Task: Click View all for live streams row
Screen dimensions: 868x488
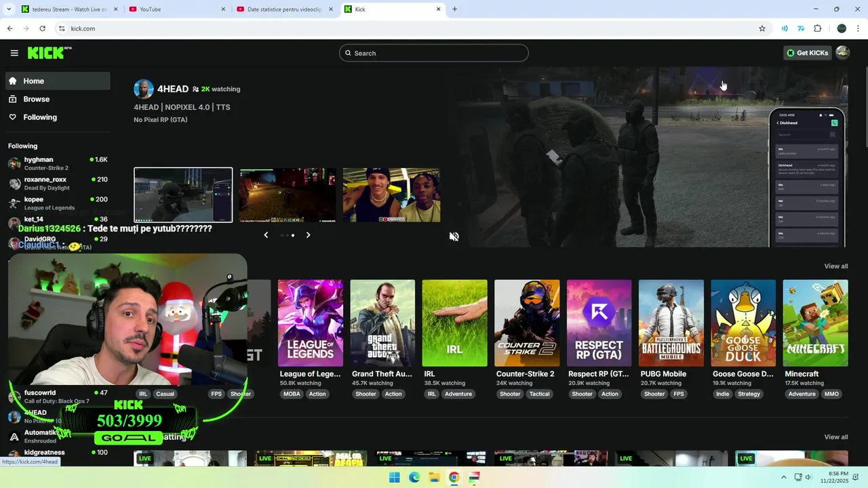Action: click(x=835, y=436)
